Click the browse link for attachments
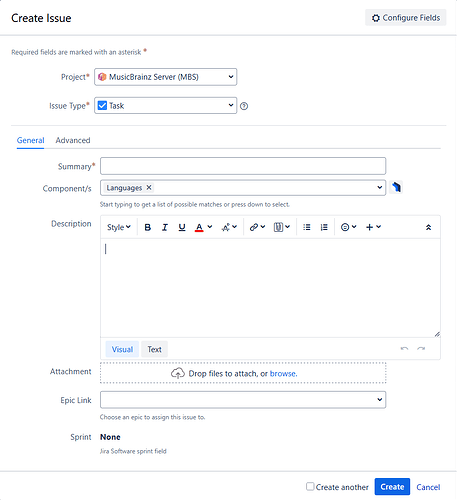 [283, 374]
